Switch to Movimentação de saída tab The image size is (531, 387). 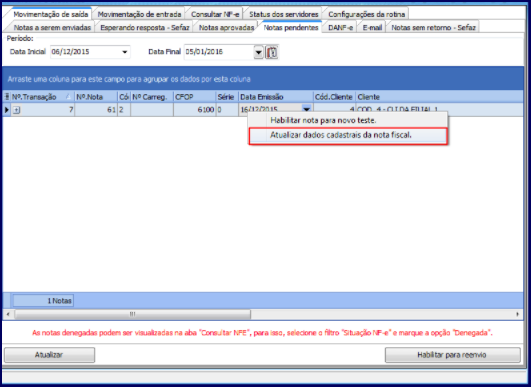50,14
